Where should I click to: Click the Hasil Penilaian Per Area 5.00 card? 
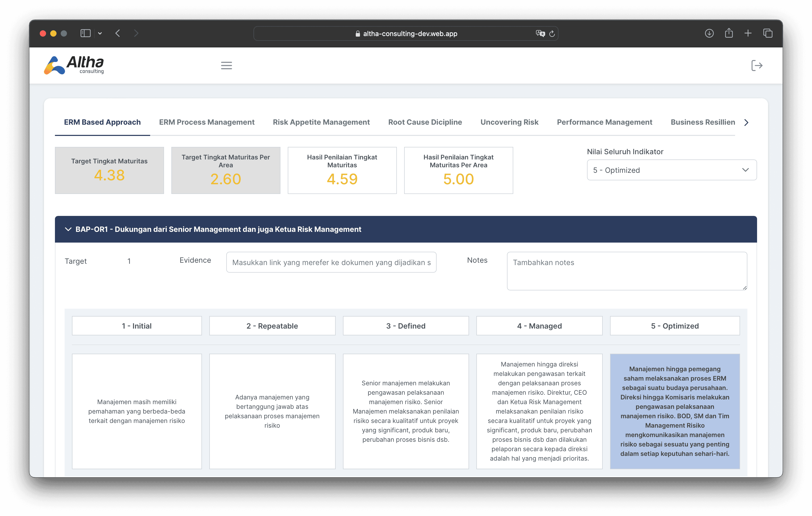(x=458, y=170)
